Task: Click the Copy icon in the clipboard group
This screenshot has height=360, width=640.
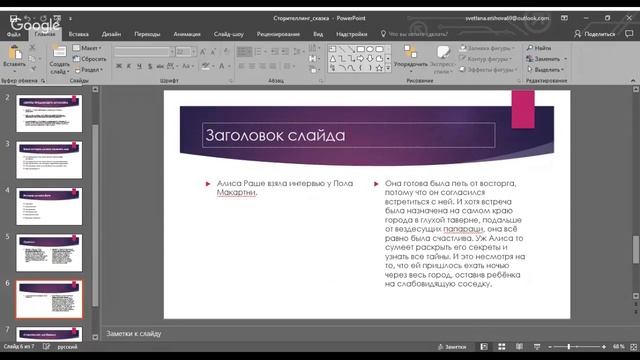Action: click(32, 59)
